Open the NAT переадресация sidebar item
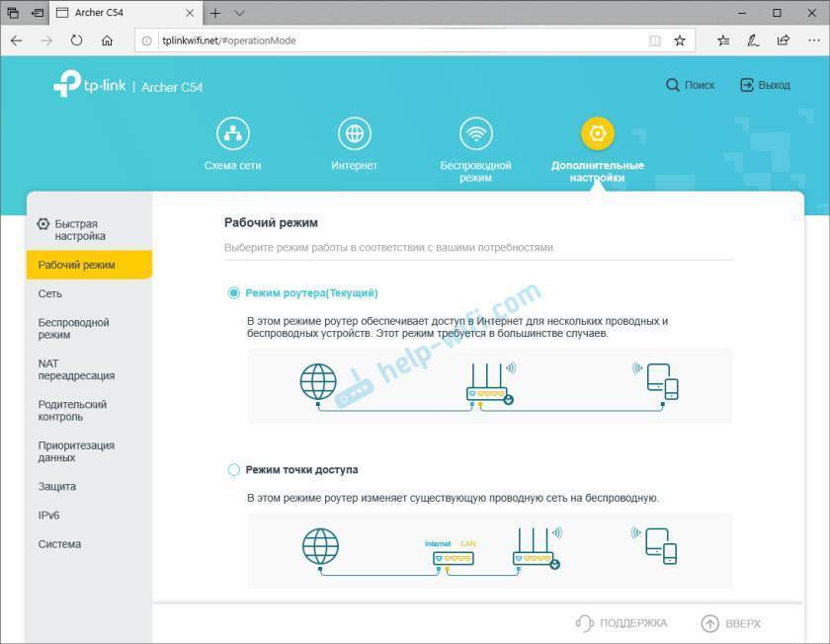This screenshot has height=644, width=830. (90, 369)
